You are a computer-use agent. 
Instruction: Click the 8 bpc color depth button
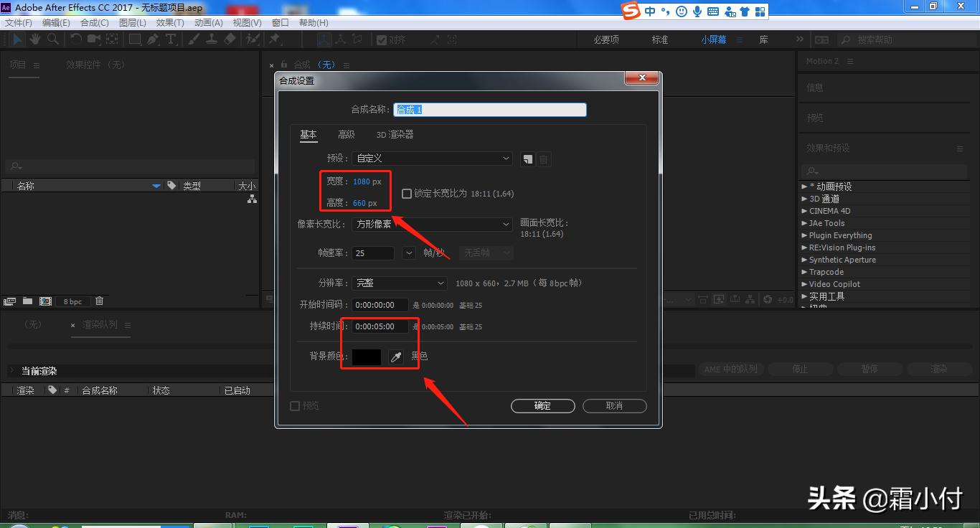[72, 302]
